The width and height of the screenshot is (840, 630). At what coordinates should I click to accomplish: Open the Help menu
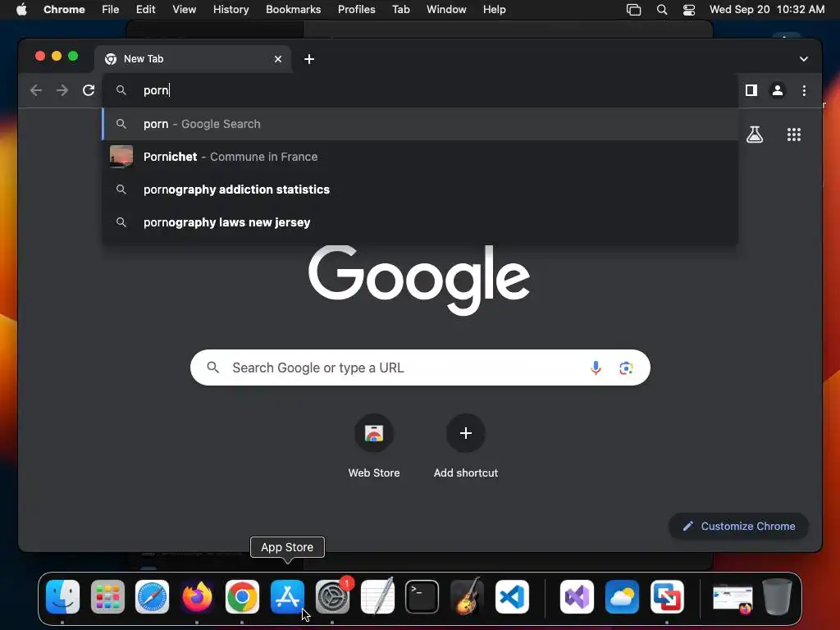(494, 10)
